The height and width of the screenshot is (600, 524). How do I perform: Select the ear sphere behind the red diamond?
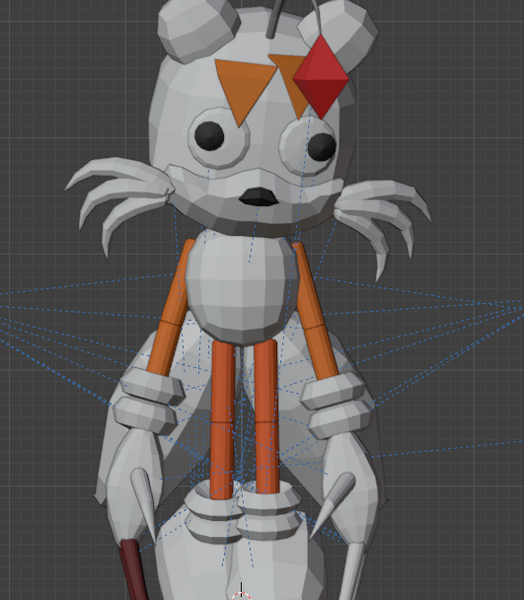coord(344,36)
